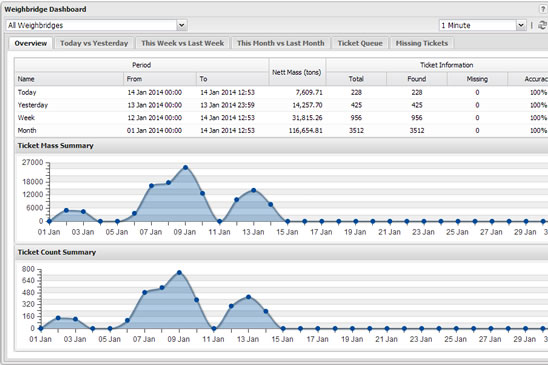The height and width of the screenshot is (365, 548).
Task: Click the 13 Jan 2014 23:59 cell
Action: point(227,105)
